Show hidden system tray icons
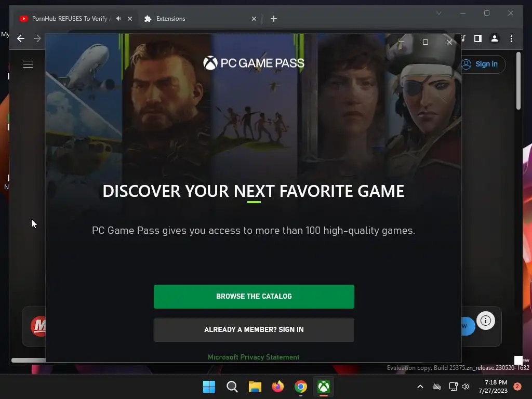The width and height of the screenshot is (532, 399). point(420,387)
